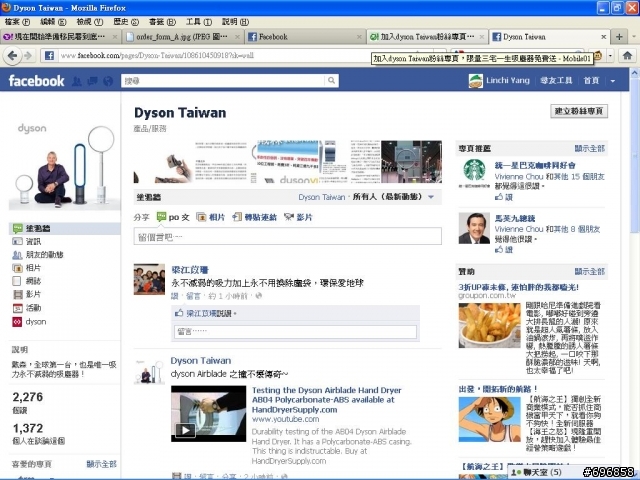This screenshot has height=480, width=640.
Task: Click the 建立粉絲專頁 button
Action: (579, 111)
